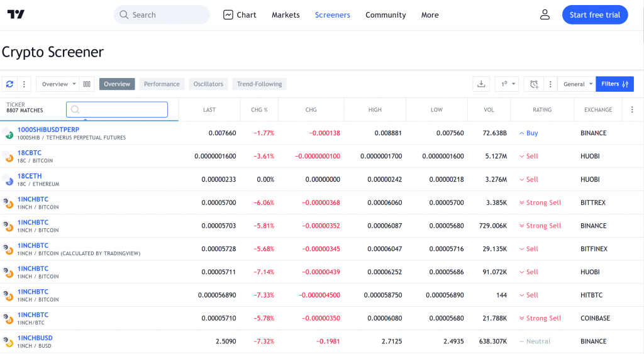Open the 1INCHBUSD ticker link
The image size is (644, 354).
point(35,338)
